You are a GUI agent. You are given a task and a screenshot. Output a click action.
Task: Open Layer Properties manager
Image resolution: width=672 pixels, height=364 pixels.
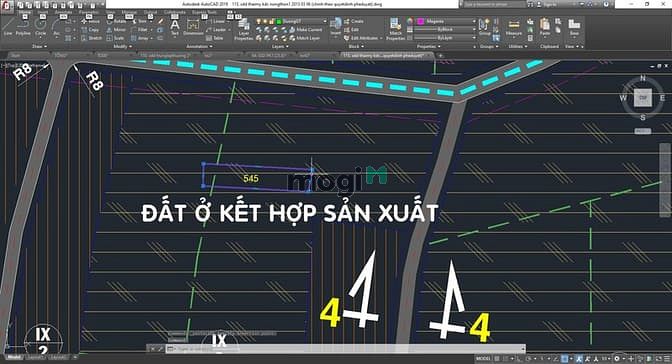(244, 29)
